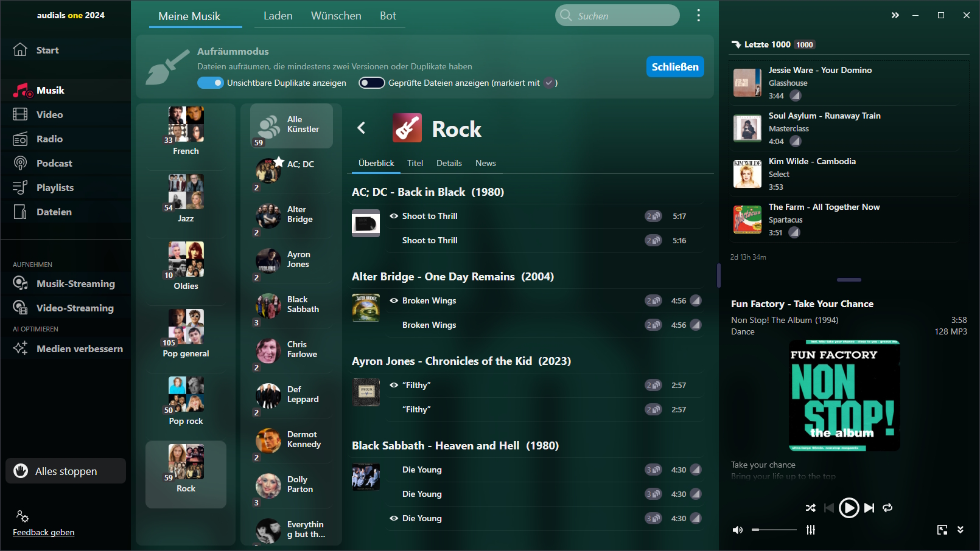This screenshot has width=980, height=551.
Task: Click the Schließen button
Action: click(675, 67)
